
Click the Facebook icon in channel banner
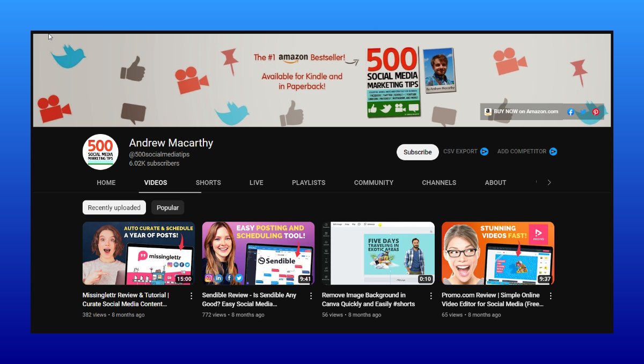(570, 112)
